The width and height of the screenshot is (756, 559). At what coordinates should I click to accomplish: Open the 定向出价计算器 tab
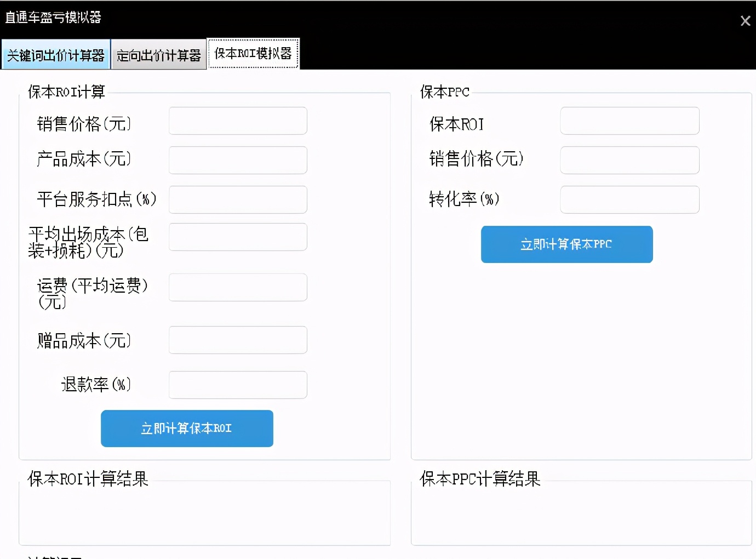point(158,55)
